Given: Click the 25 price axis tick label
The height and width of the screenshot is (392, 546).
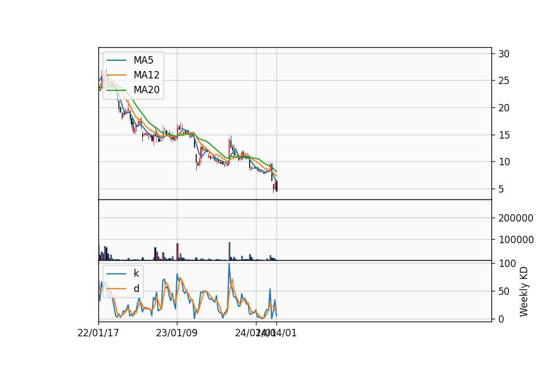Looking at the screenshot, I should 504,81.
